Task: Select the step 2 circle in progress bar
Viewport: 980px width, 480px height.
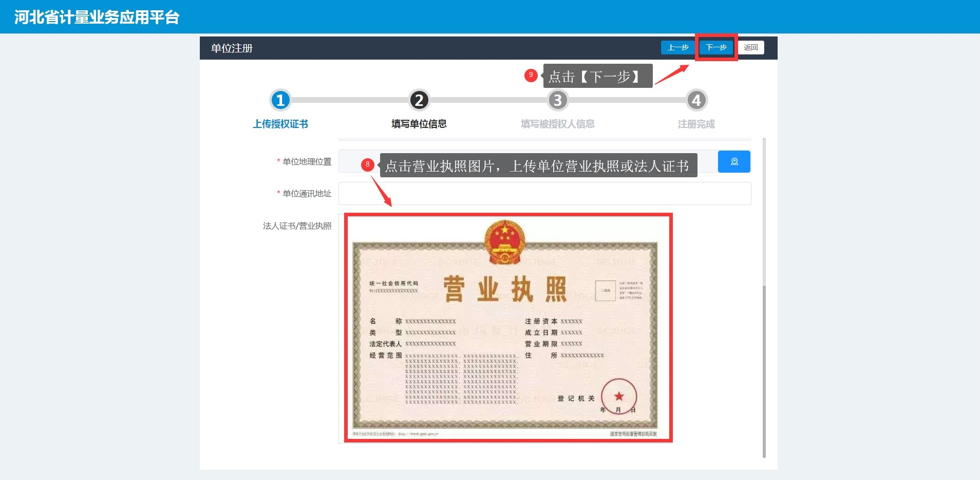Action: click(x=419, y=100)
